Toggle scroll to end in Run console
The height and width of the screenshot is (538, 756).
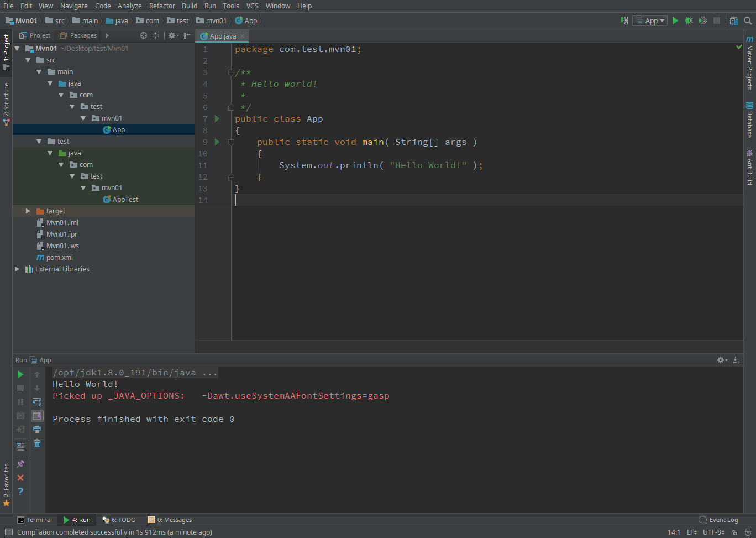(x=37, y=416)
